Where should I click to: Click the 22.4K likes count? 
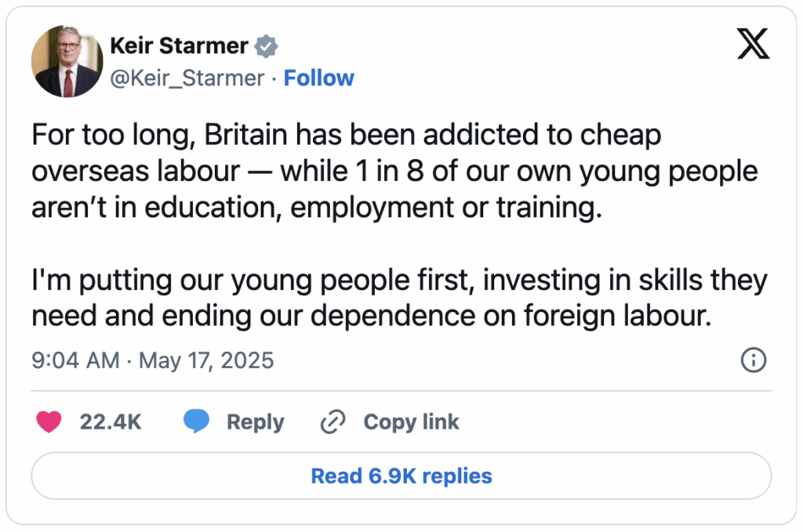pos(111,422)
